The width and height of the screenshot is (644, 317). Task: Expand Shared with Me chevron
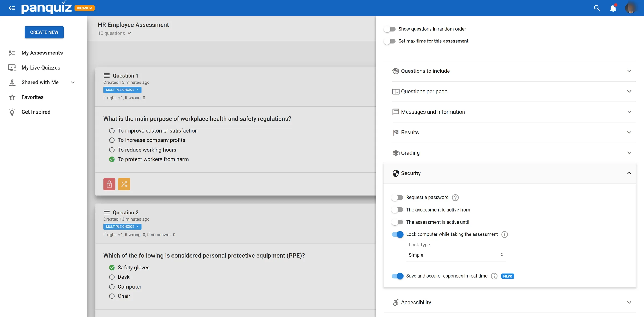(73, 82)
